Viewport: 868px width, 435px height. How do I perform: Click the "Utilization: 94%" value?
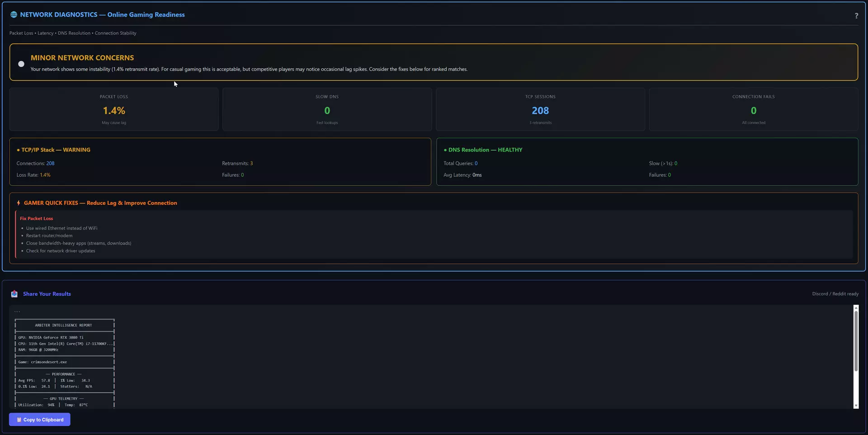point(36,405)
